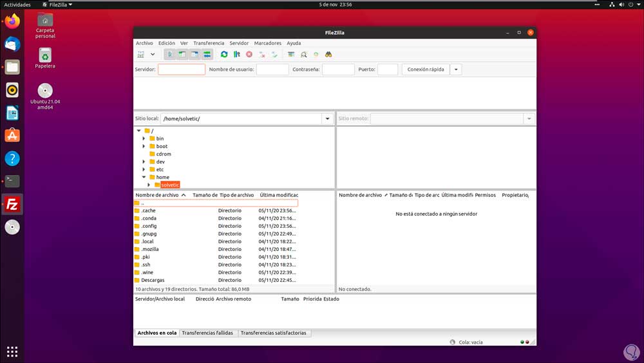Open Ubuntu Software from dock
The image size is (644, 363).
12,136
